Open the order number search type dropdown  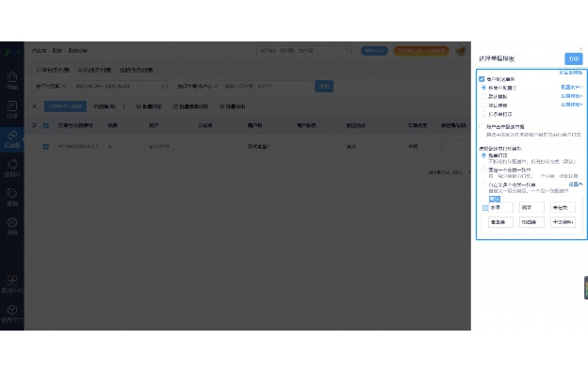pos(198,86)
